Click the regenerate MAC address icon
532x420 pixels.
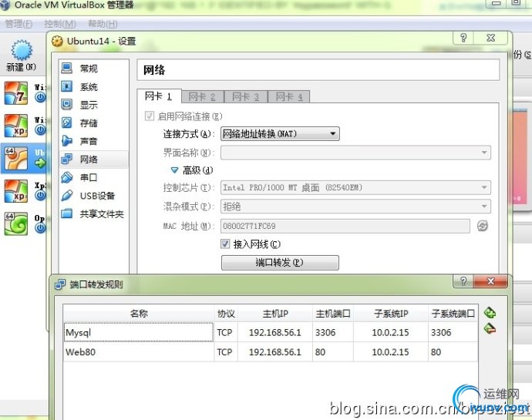pyautogui.click(x=482, y=226)
